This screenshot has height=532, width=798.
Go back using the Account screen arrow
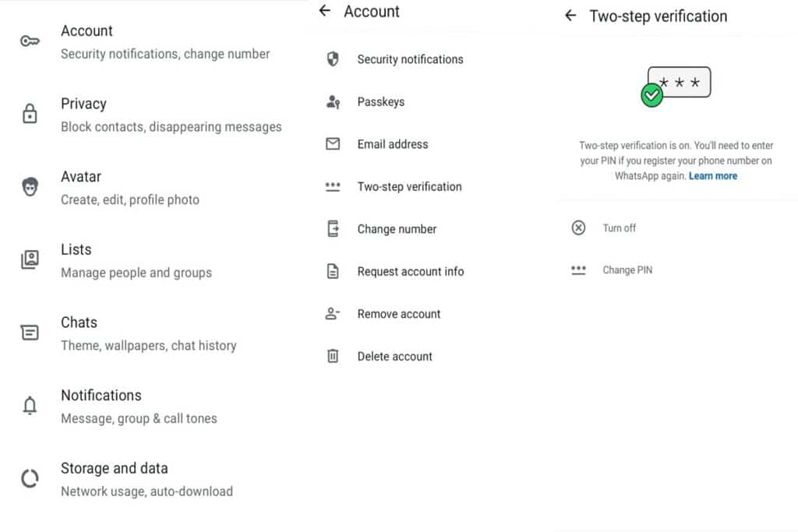pyautogui.click(x=325, y=11)
